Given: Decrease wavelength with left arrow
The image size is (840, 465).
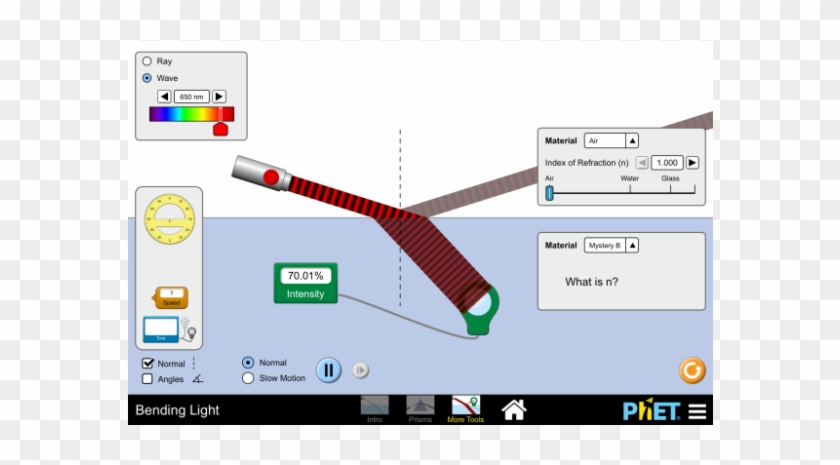Looking at the screenshot, I should pyautogui.click(x=164, y=96).
